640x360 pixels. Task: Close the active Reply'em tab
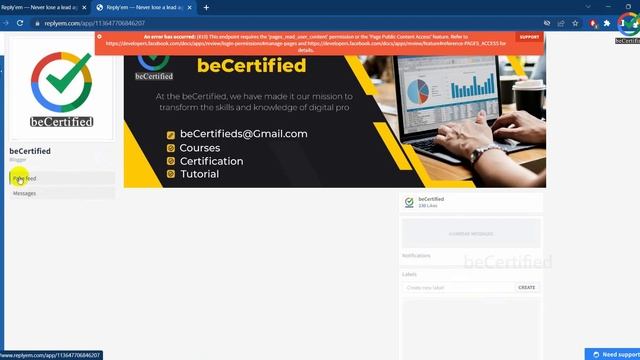pyautogui.click(x=189, y=7)
